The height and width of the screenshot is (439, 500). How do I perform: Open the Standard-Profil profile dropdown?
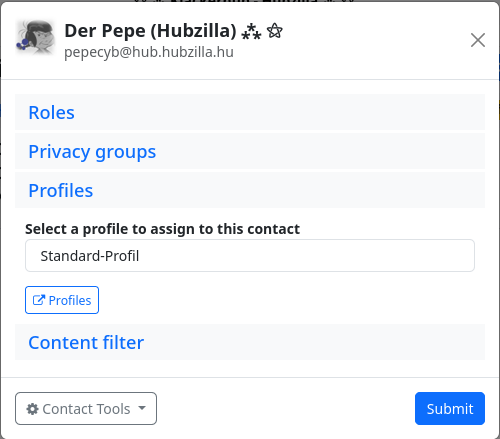coord(250,255)
